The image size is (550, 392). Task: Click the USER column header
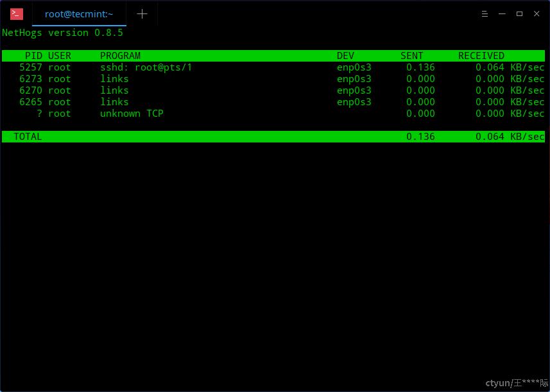(60, 56)
